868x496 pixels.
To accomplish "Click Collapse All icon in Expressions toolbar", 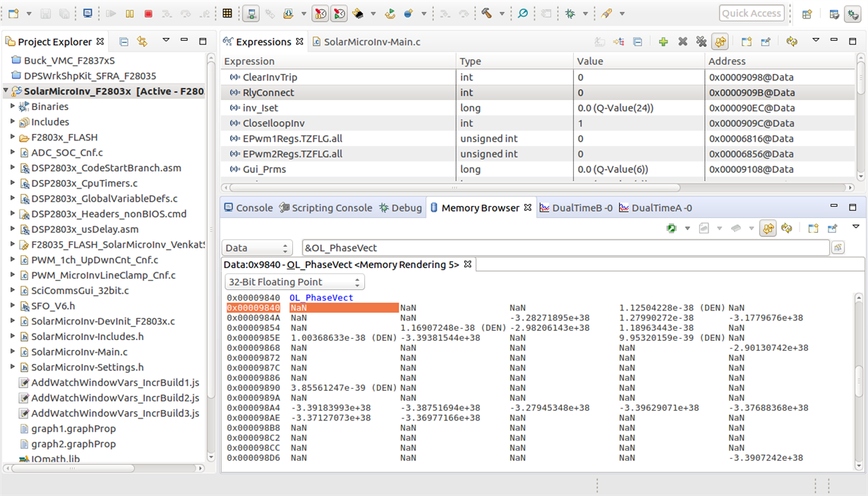I will click(x=637, y=42).
